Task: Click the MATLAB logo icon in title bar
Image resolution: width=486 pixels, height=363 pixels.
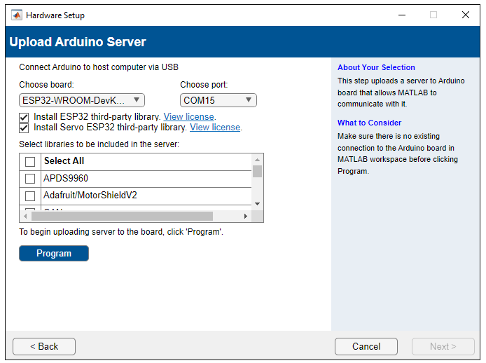Action: click(17, 15)
